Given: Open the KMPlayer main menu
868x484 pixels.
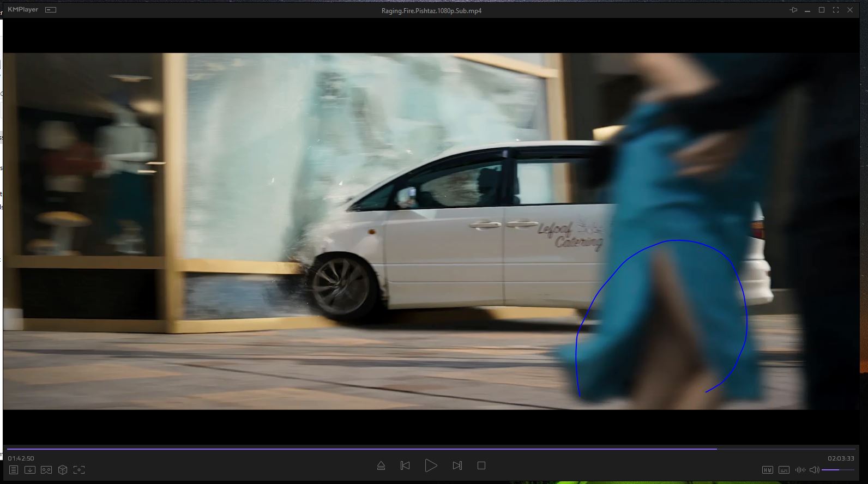Looking at the screenshot, I should tap(23, 10).
